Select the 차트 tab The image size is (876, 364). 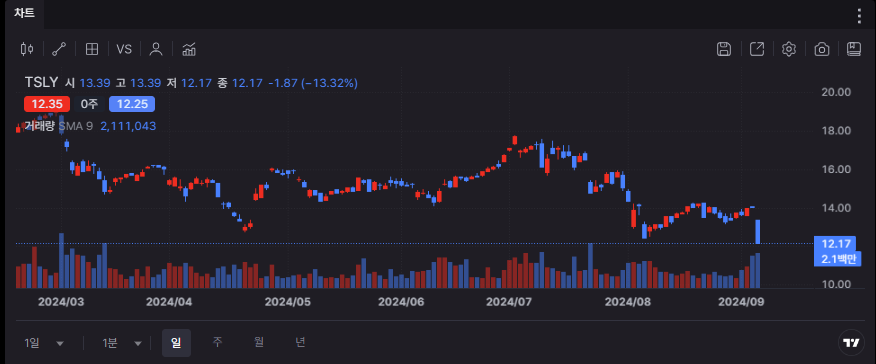pos(25,13)
